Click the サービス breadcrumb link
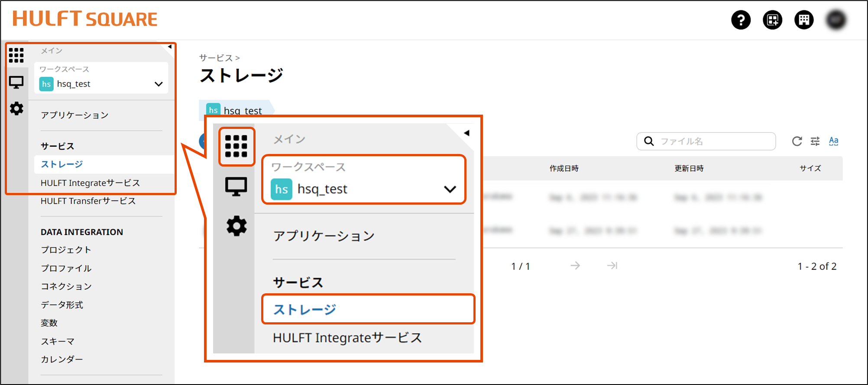Viewport: 868px width, 385px height. (216, 58)
